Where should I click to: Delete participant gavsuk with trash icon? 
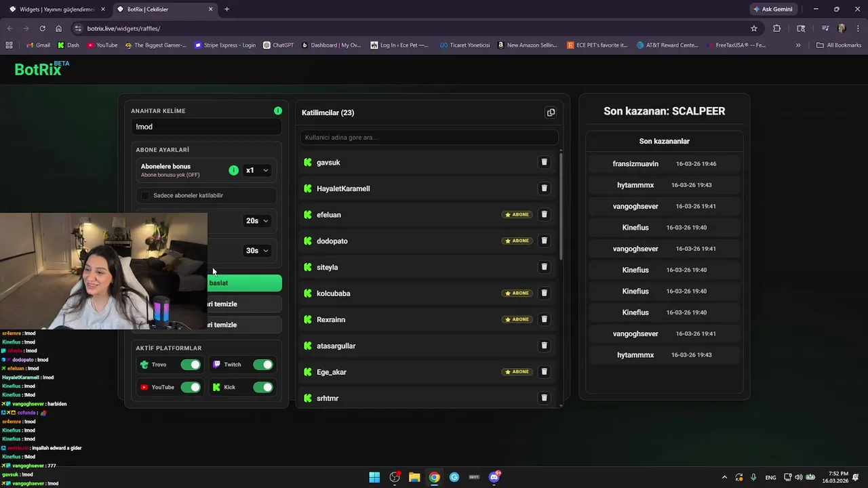click(x=544, y=162)
